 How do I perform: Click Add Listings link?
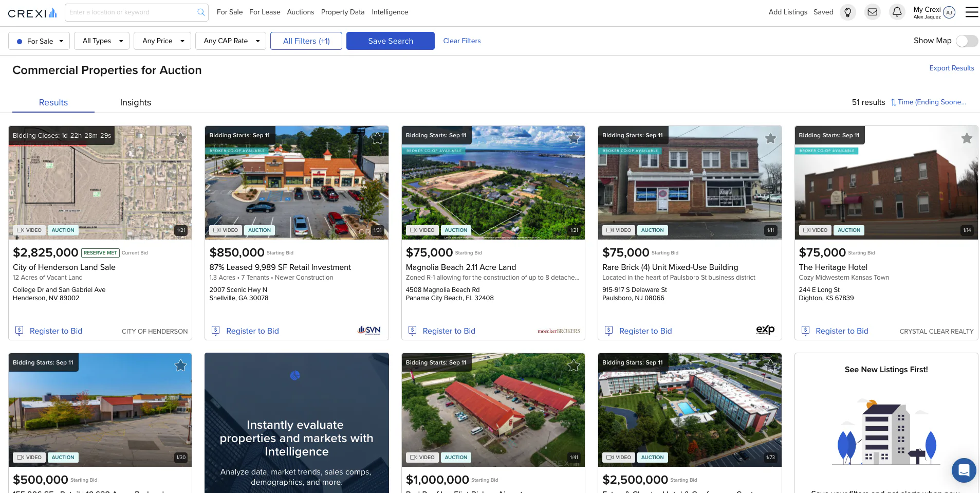[788, 12]
